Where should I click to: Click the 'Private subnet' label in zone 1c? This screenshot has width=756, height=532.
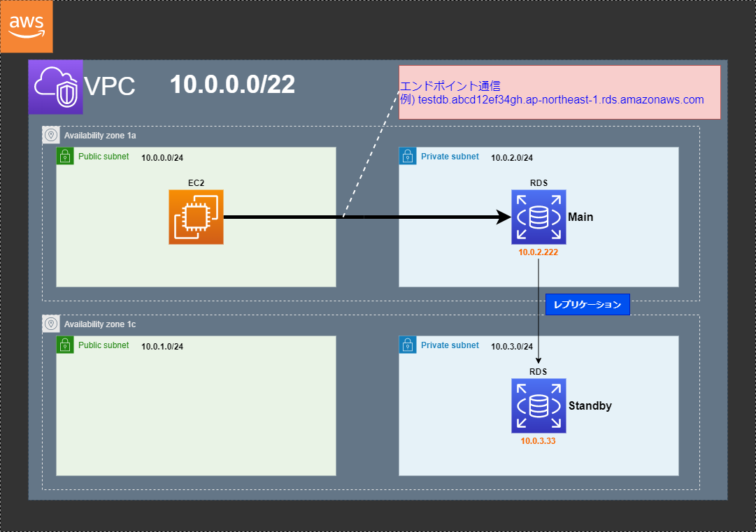[450, 345]
